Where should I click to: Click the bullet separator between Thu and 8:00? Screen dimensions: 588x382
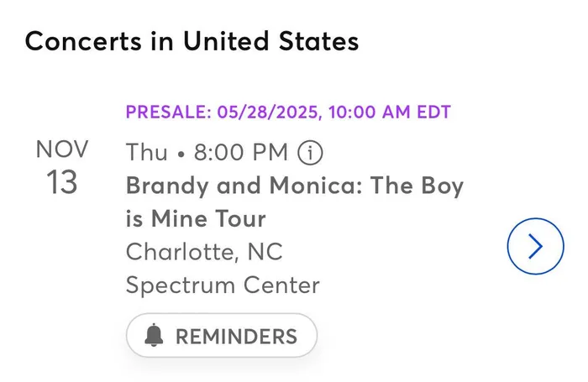[x=181, y=154]
